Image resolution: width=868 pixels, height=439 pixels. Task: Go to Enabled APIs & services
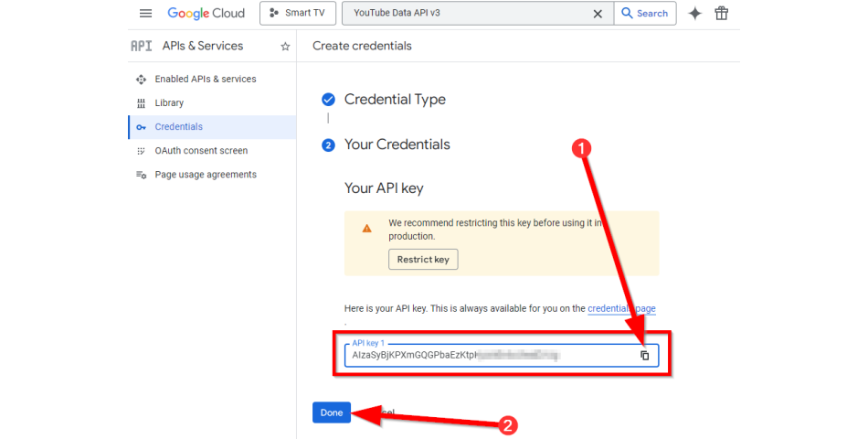[x=205, y=80]
